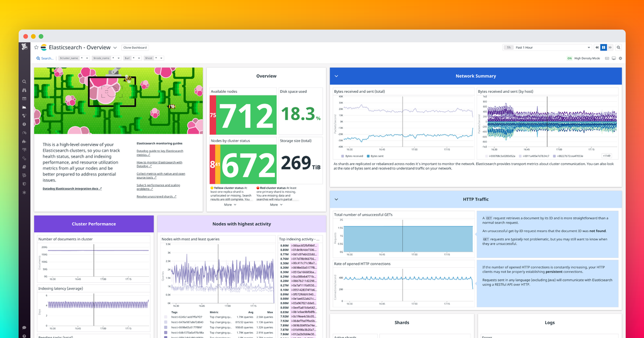This screenshot has height=338, width=644.
Task: Select the Overview group header
Action: click(266, 76)
